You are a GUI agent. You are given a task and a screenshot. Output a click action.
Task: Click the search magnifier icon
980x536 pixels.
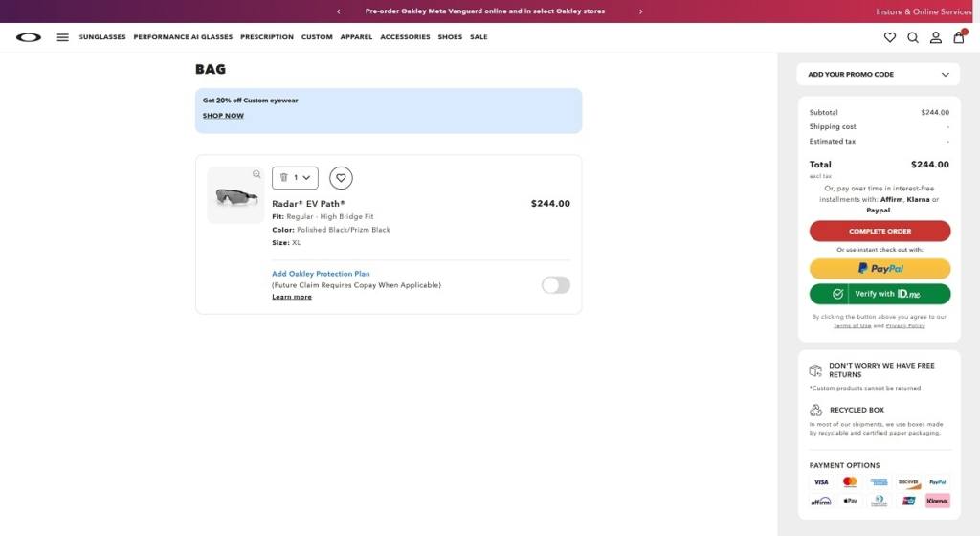coord(913,37)
